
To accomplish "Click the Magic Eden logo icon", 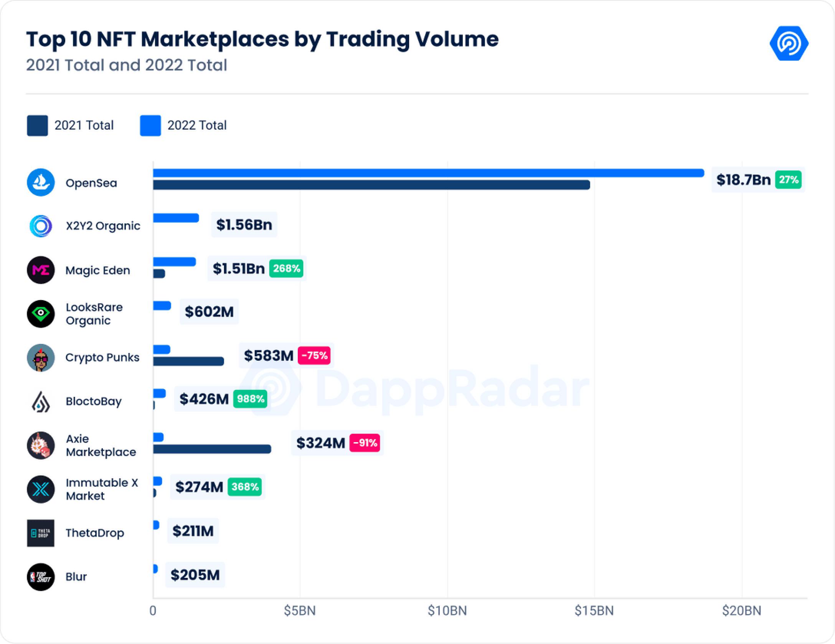I will (41, 270).
